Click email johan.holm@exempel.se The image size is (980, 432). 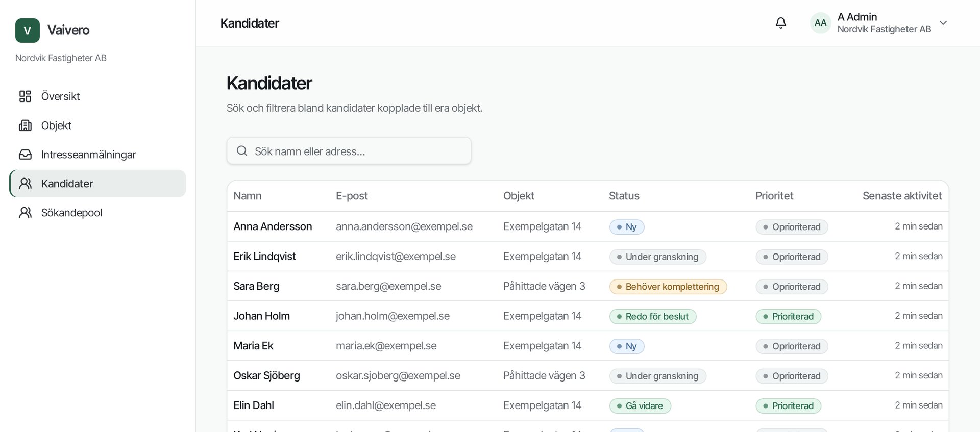tap(393, 316)
